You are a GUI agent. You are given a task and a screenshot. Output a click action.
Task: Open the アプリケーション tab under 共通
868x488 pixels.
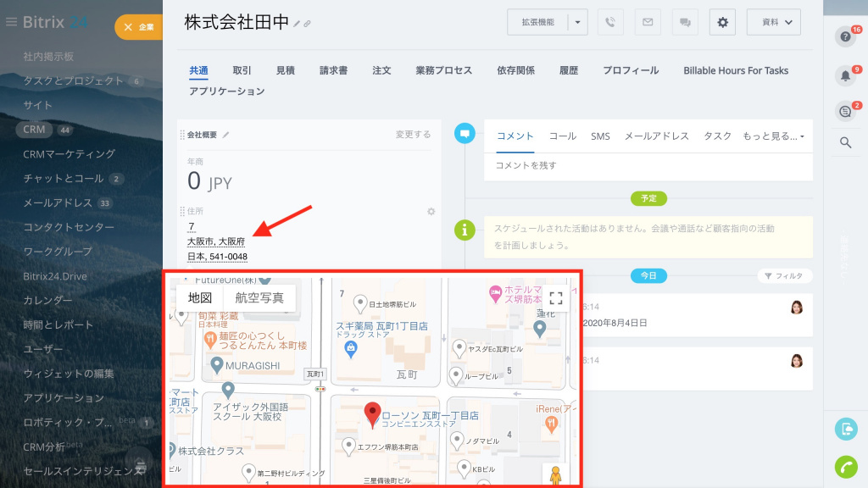227,91
